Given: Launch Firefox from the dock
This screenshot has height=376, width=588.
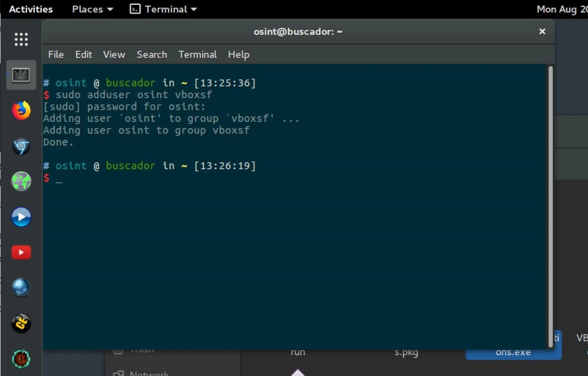Looking at the screenshot, I should [x=21, y=111].
